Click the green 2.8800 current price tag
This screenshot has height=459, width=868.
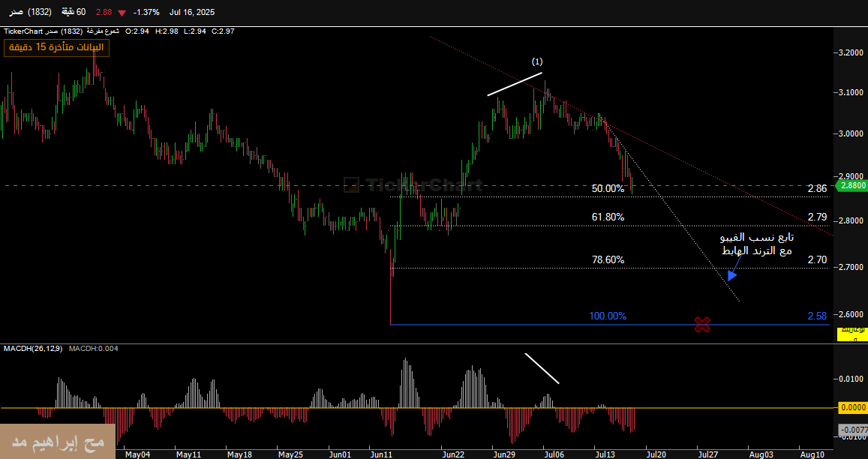click(x=851, y=186)
